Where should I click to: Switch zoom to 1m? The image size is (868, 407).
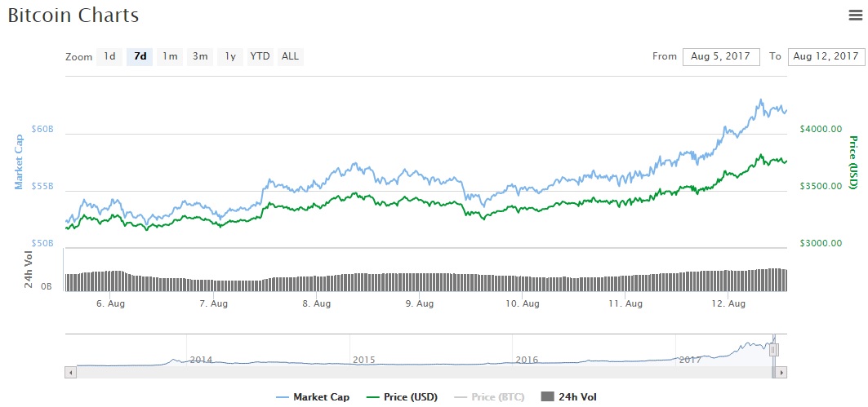click(x=170, y=56)
